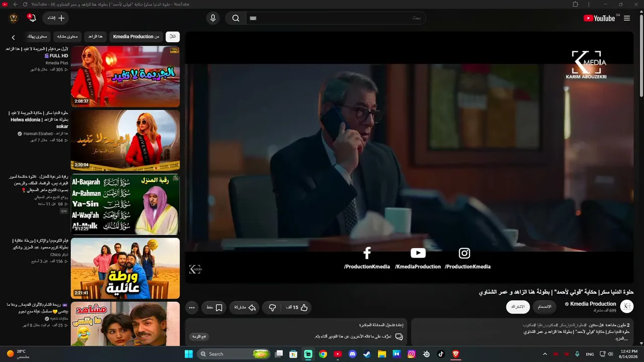This screenshot has width=644, height=362.
Task: Select the هنا الزاهد filter chip
Action: 95,37
